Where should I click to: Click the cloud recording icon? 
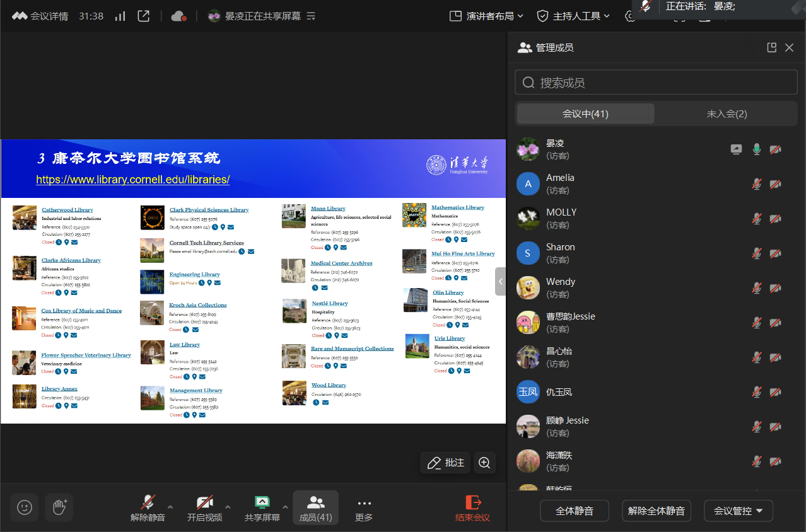(x=178, y=16)
